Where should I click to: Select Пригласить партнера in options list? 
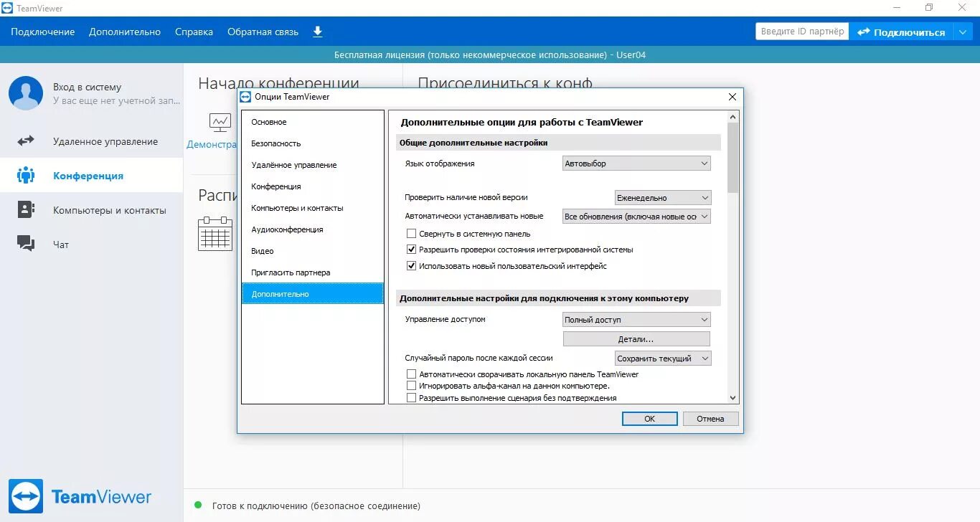pos(313,272)
